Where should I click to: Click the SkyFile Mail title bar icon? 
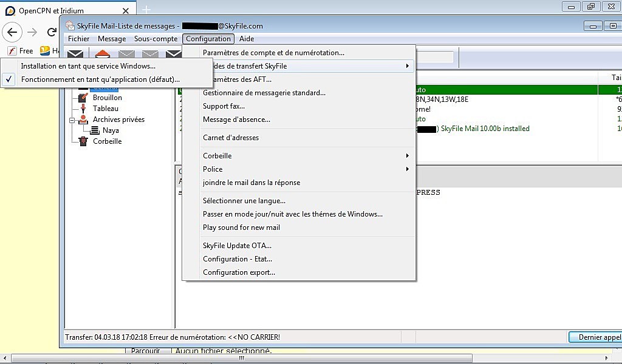70,25
